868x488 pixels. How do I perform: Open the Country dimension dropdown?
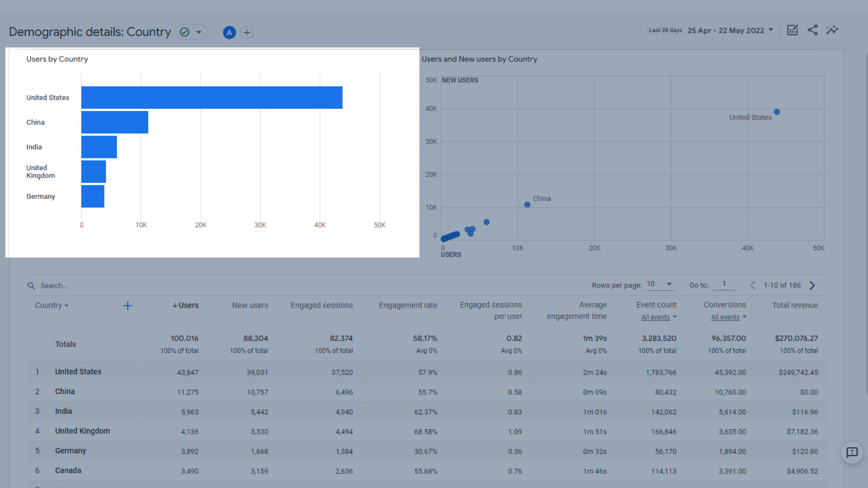[x=52, y=305]
